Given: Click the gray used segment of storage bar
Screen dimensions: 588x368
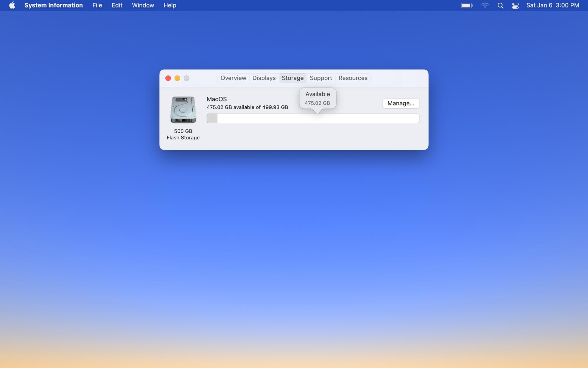Looking at the screenshot, I should (x=212, y=119).
